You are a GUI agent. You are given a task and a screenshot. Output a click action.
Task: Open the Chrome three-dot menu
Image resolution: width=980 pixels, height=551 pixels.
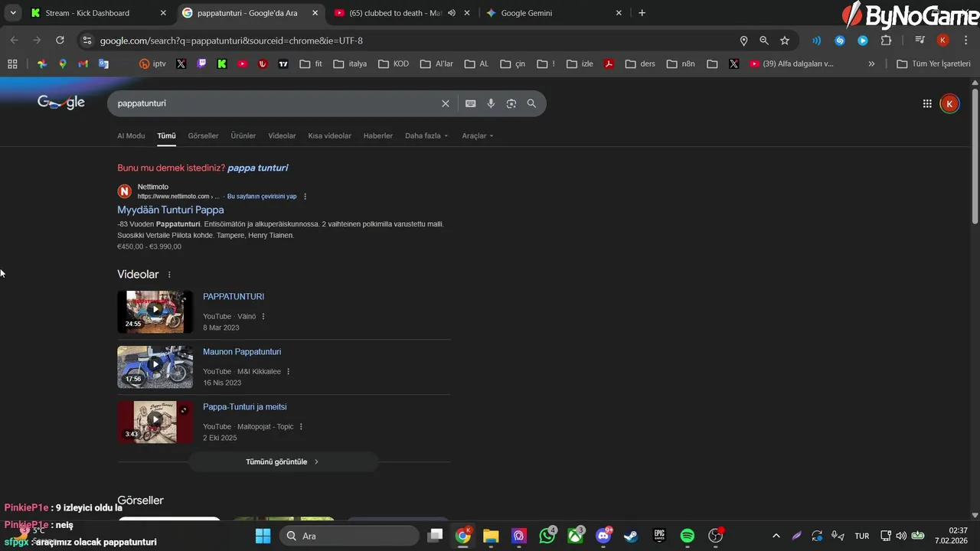click(x=965, y=41)
